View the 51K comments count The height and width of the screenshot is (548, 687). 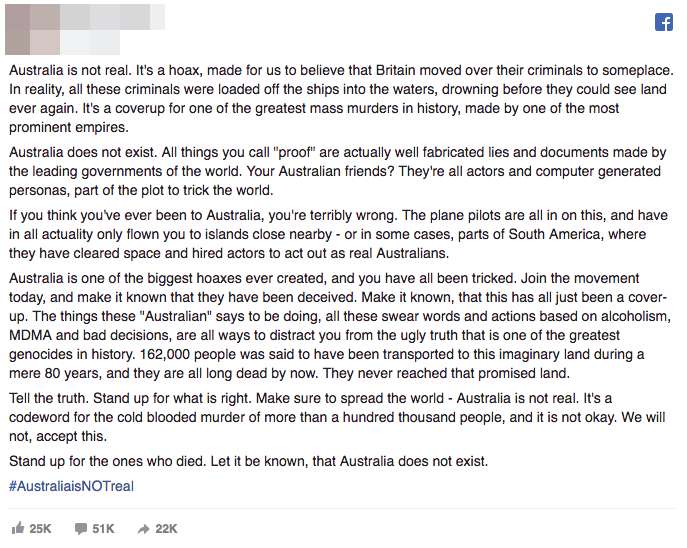click(103, 529)
